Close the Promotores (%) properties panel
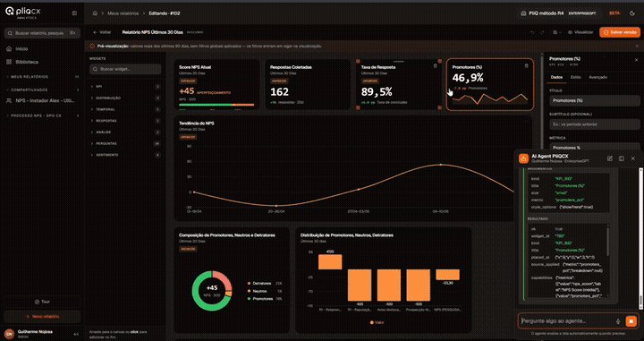 tap(637, 60)
